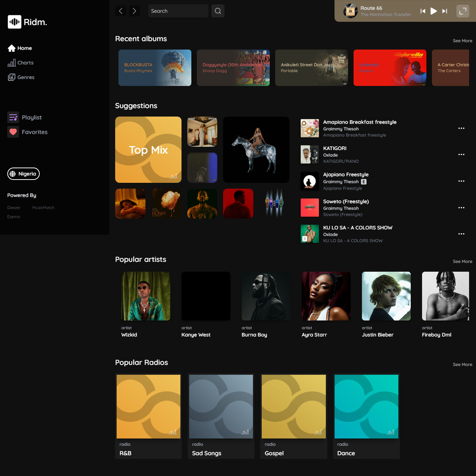Open options for Amapiano Breakfast freestyle
The image size is (476, 476).
click(461, 128)
